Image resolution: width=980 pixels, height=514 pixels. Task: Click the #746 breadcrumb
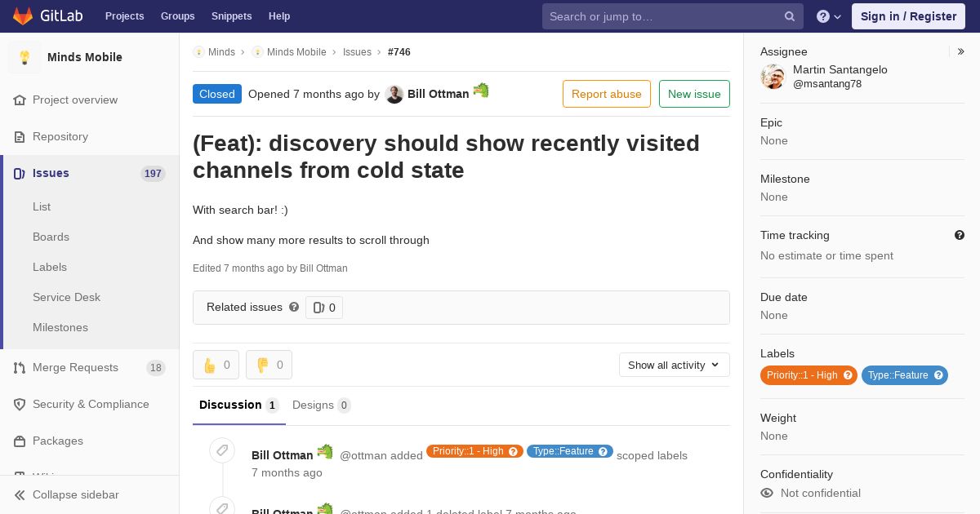coord(399,51)
